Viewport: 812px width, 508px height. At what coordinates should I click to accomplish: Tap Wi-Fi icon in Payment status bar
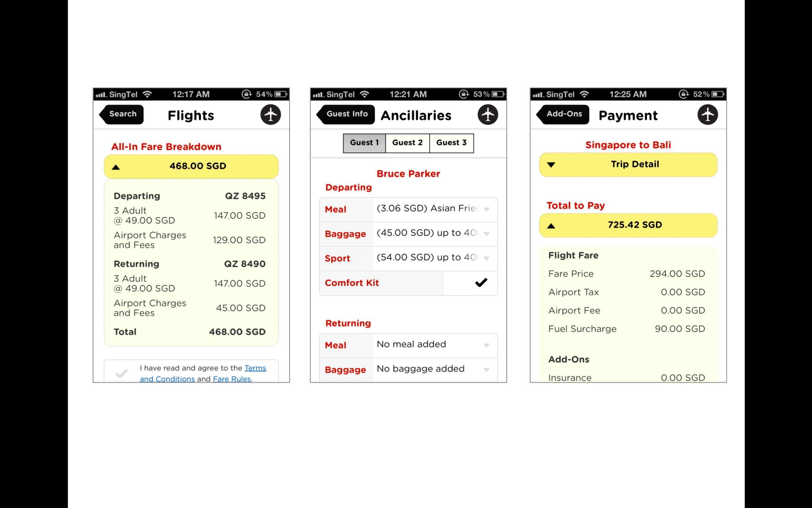[x=584, y=94]
